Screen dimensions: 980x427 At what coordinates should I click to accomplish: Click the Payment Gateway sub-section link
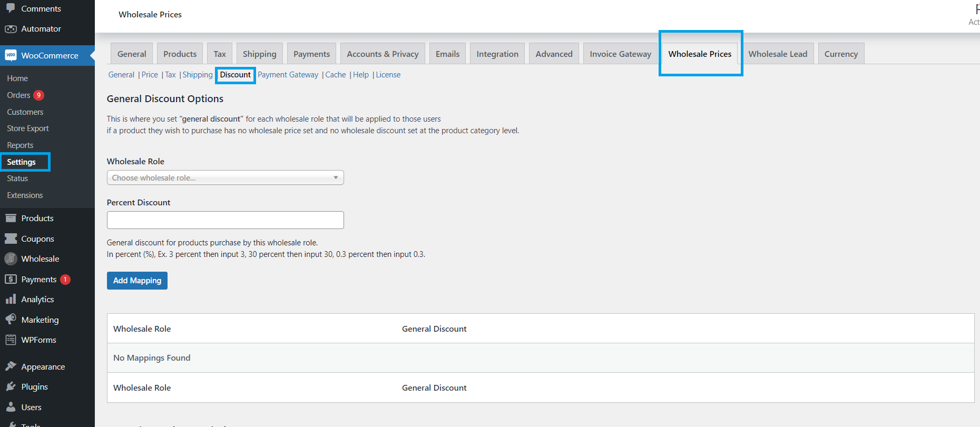[288, 75]
